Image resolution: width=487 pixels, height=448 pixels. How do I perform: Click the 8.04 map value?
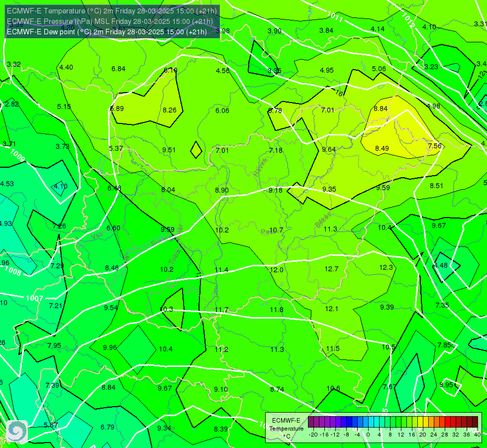click(x=168, y=190)
